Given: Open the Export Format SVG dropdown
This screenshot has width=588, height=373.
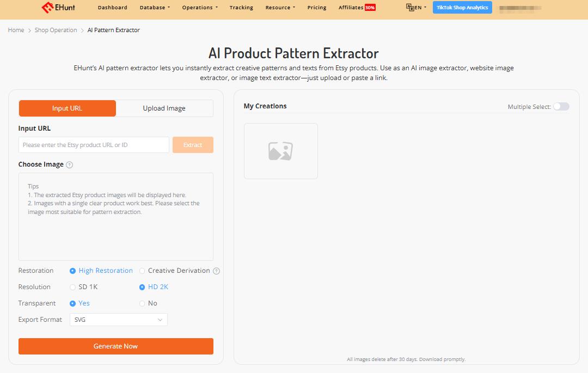Looking at the screenshot, I should click(x=119, y=320).
